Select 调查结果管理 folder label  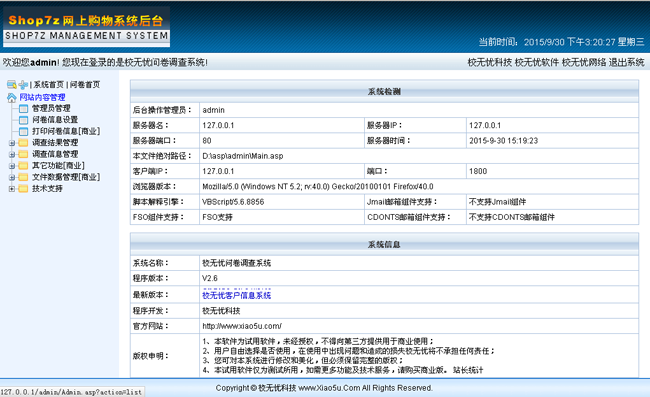(x=55, y=143)
